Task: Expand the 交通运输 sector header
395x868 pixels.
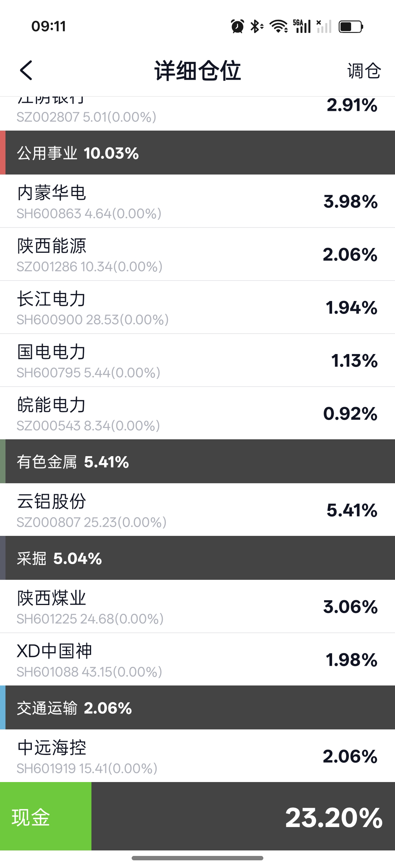Action: point(197,708)
